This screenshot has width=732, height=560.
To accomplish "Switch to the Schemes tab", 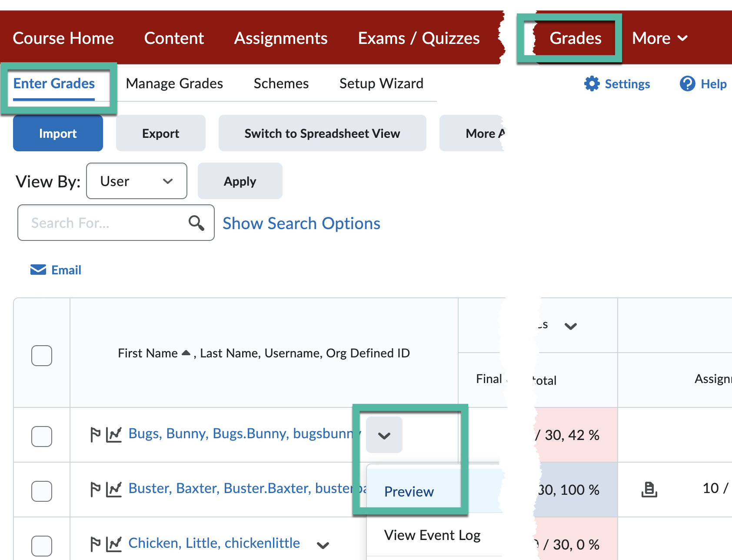I will 281,83.
